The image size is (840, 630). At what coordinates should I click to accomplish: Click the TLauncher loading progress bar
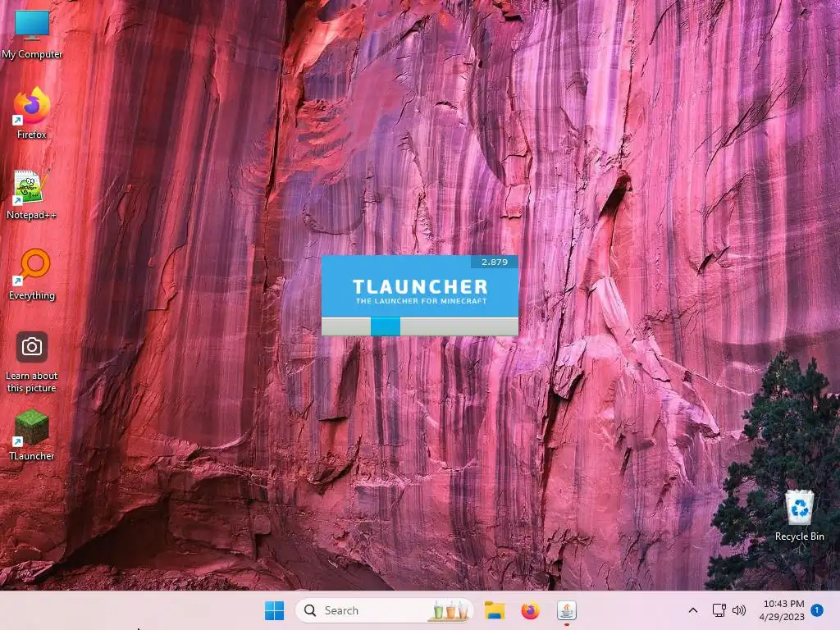(x=419, y=326)
